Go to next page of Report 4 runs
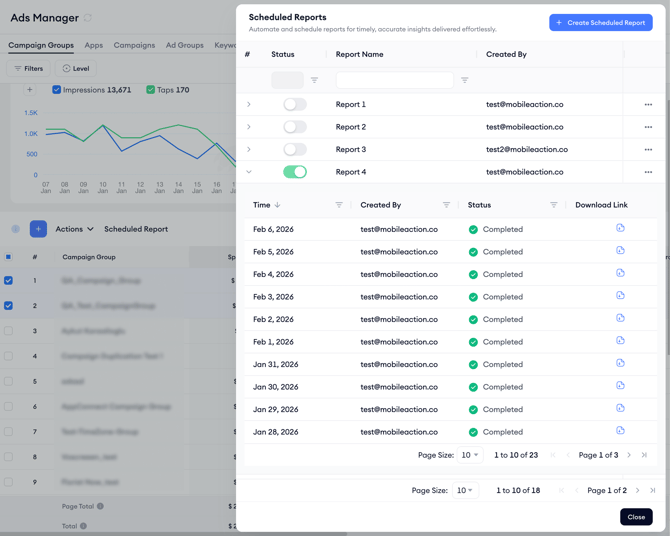Screen dimensions: 670x536 pyautogui.click(x=629, y=455)
